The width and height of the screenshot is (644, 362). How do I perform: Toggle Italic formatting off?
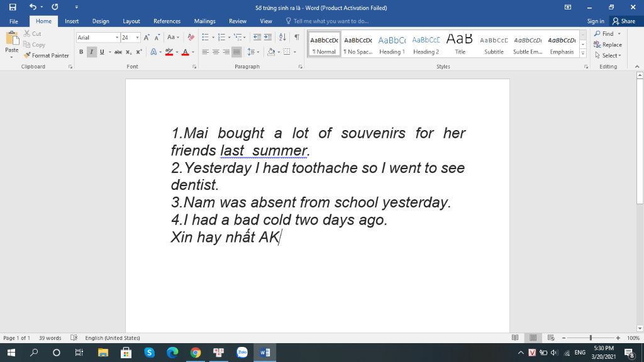click(92, 52)
